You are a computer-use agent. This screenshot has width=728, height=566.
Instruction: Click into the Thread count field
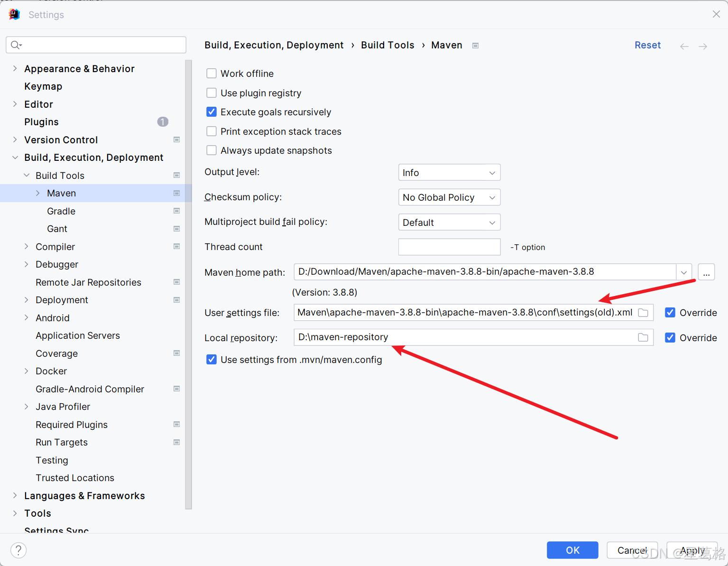450,247
